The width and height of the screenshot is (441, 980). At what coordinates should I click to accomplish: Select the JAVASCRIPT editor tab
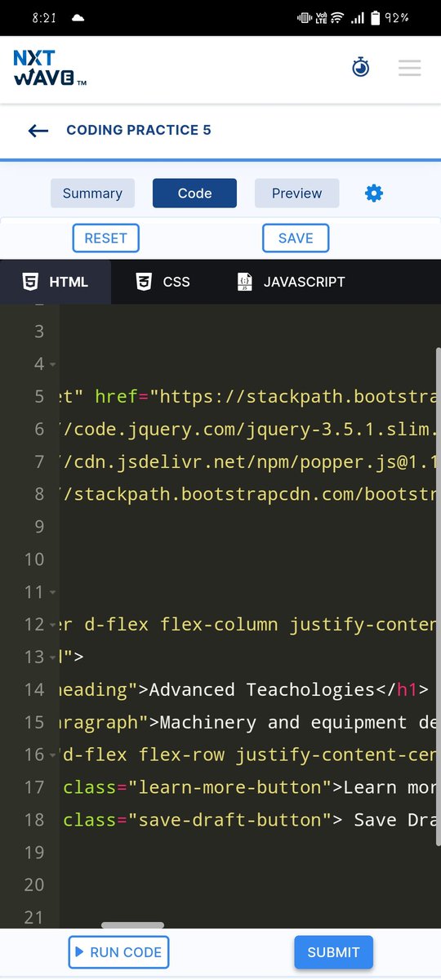[x=291, y=282]
